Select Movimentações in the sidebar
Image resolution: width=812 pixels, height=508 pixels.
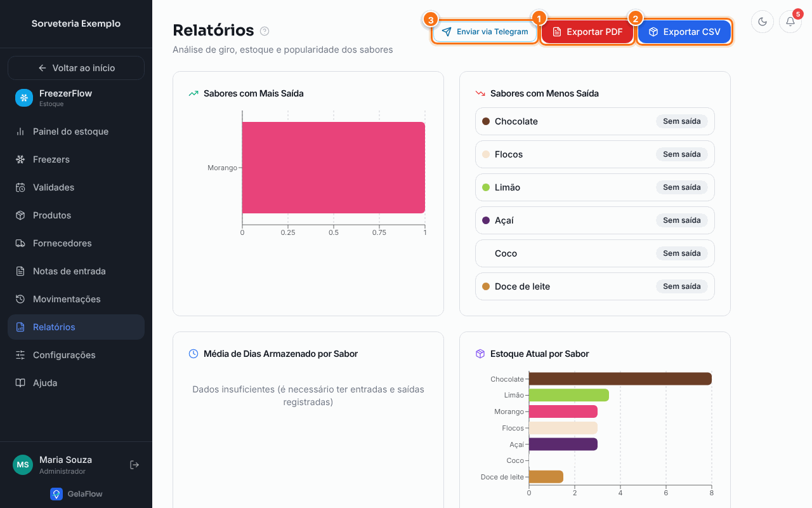76,299
